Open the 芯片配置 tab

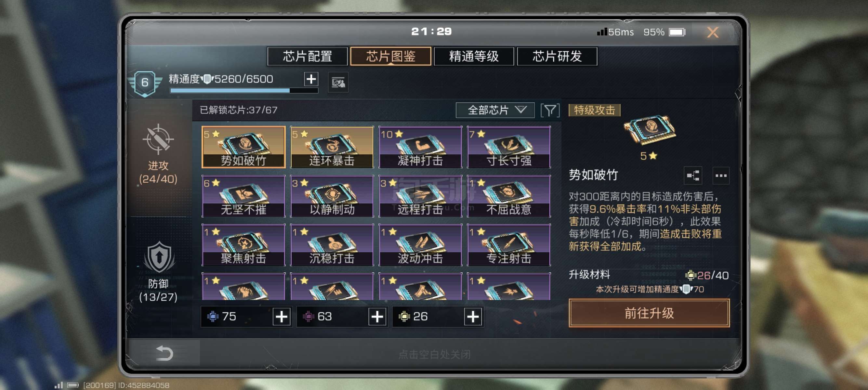pyautogui.click(x=307, y=56)
